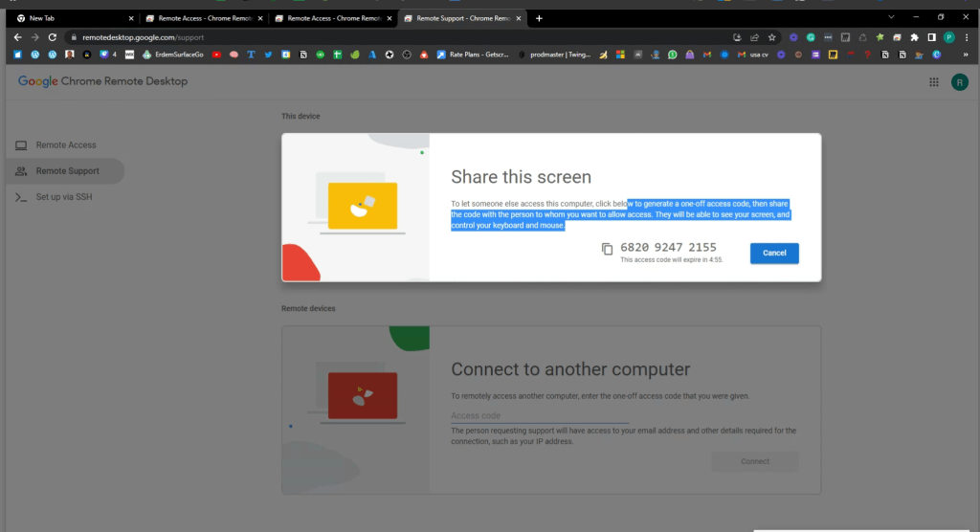Click the 'This device' section label
The width and height of the screenshot is (980, 532).
point(301,117)
